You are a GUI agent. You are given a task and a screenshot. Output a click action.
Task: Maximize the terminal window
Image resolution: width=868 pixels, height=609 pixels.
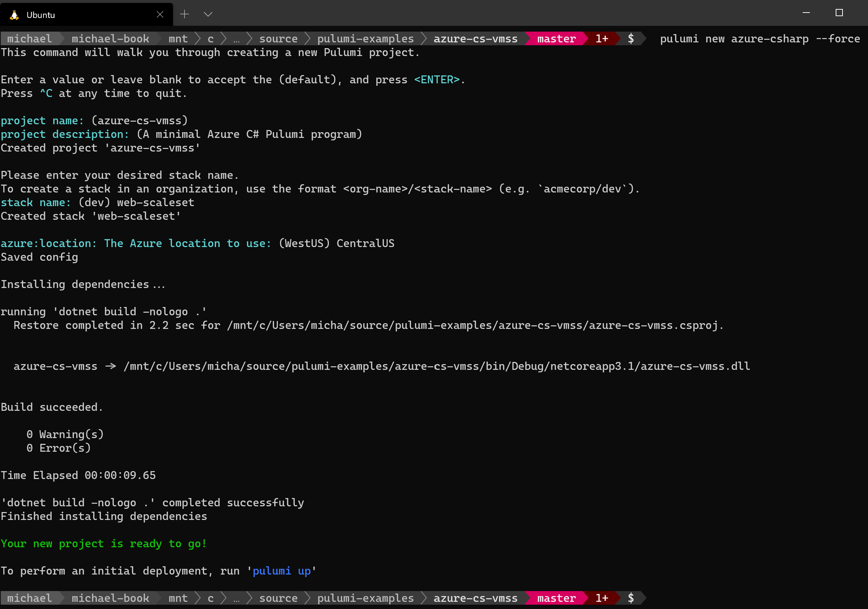pyautogui.click(x=839, y=13)
